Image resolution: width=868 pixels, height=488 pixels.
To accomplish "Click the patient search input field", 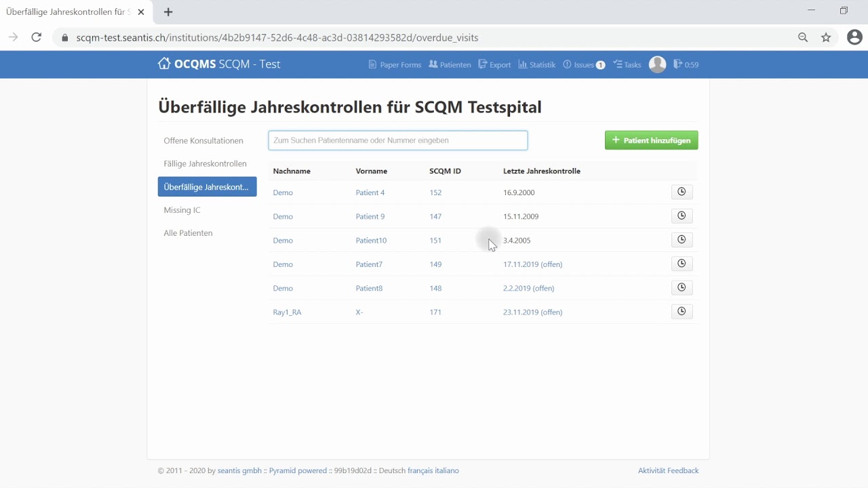I will click(398, 140).
